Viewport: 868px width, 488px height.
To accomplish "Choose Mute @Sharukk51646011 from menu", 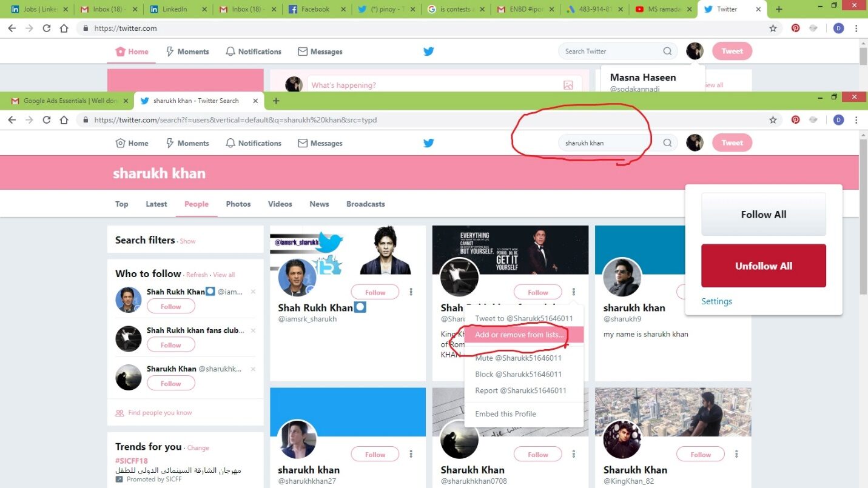I will 519,358.
